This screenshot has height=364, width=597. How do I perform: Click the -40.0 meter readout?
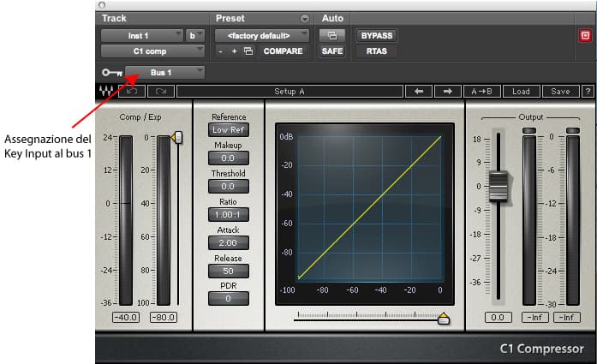pos(126,317)
